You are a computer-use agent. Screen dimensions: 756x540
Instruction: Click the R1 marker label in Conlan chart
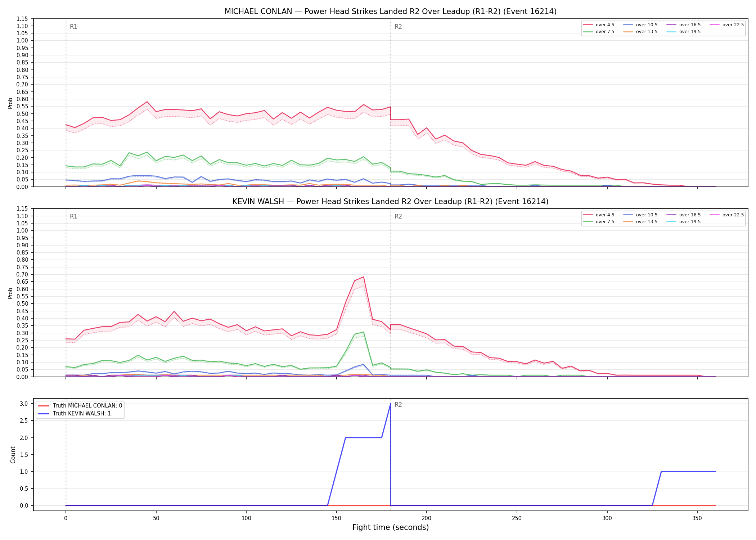pyautogui.click(x=73, y=27)
